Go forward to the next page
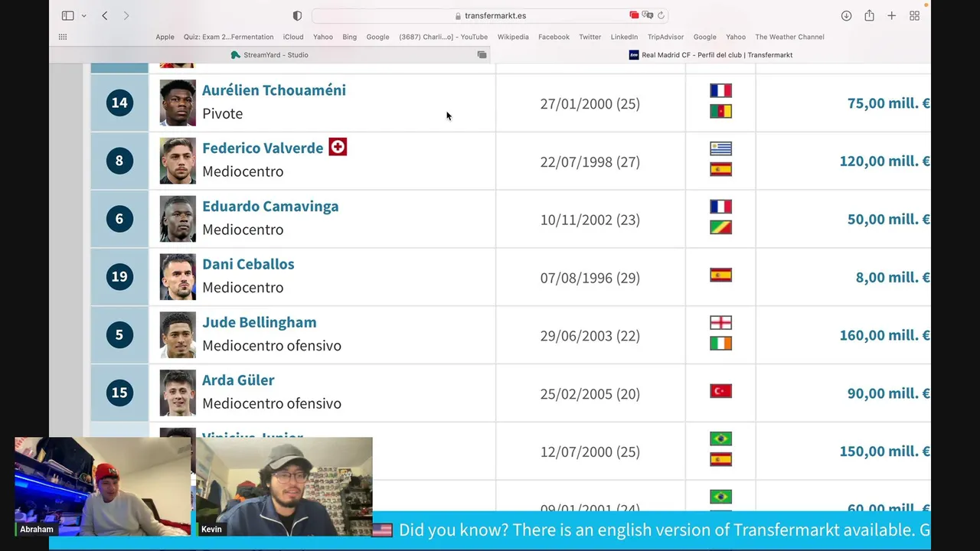The height and width of the screenshot is (551, 980). (x=126, y=15)
